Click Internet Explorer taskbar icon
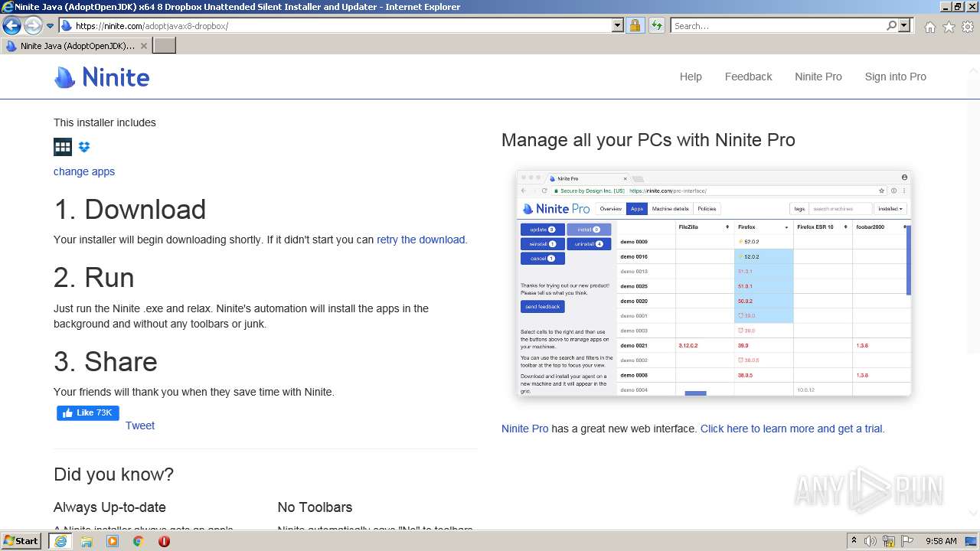980x551 pixels. (60, 541)
